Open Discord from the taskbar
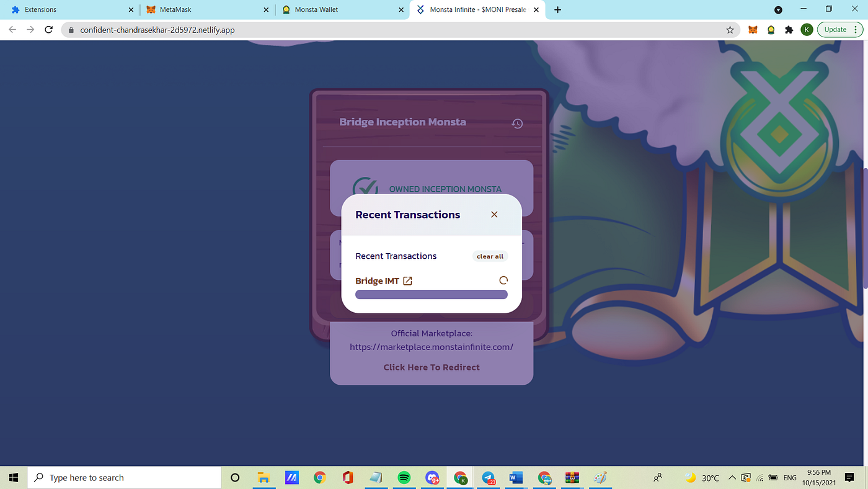Screen dimensions: 868x489 pyautogui.click(x=432, y=478)
